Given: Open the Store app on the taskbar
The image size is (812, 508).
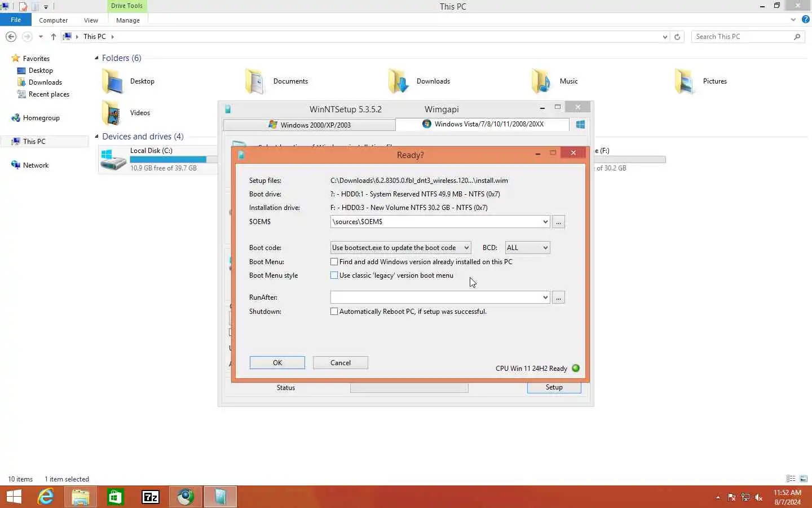Looking at the screenshot, I should coord(116,497).
